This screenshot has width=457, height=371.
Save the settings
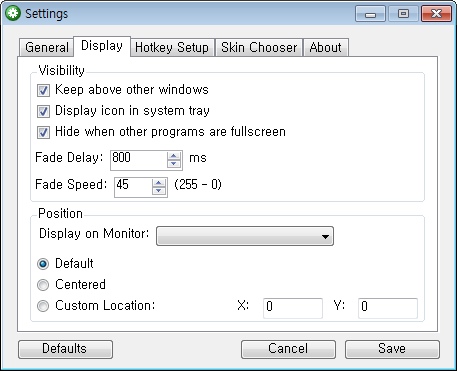[x=392, y=349]
